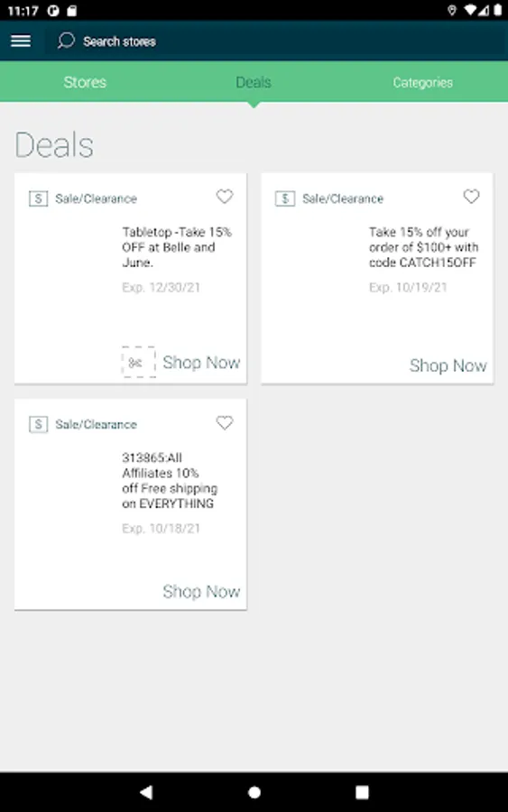
Task: Favorite the Affiliates 10% off deal
Action: click(225, 422)
